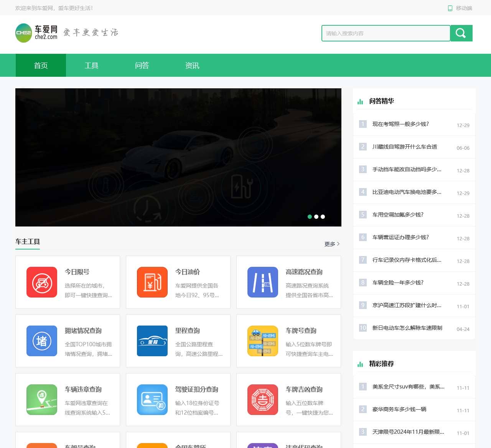This screenshot has width=491, height=448.
Task: Click the 爱车更爱生活 slogan text
Action: [x=91, y=33]
